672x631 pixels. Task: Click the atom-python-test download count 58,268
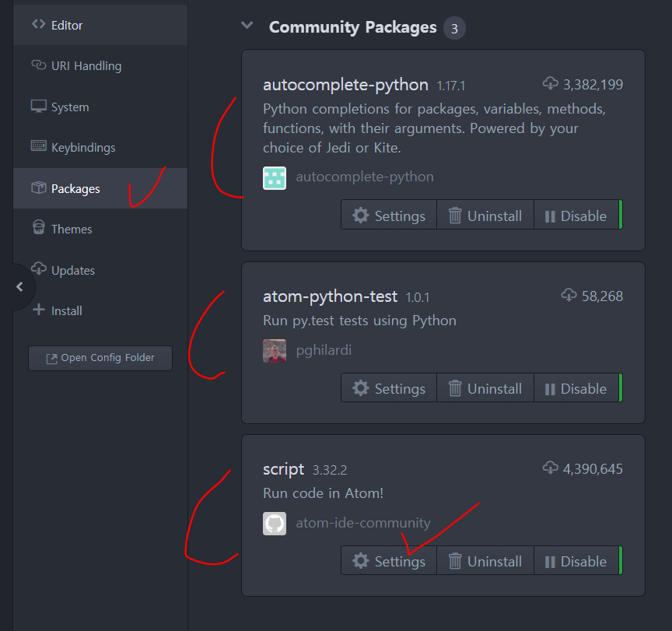(x=602, y=296)
